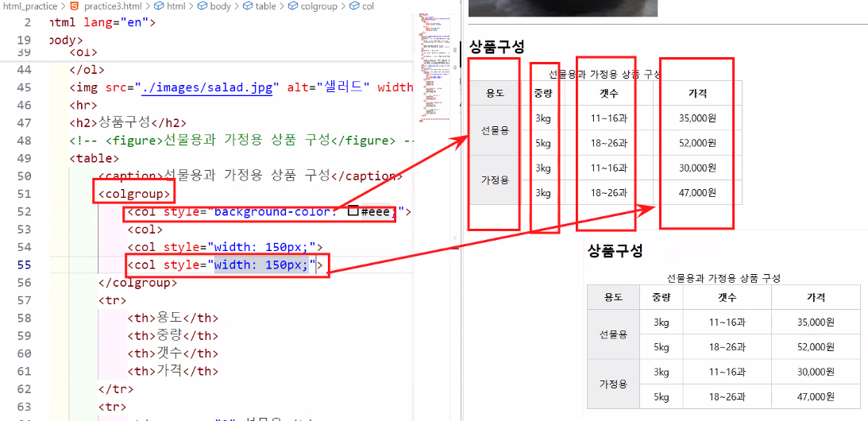Click the caption code line 50
Screen dimensions: 868x421
pyautogui.click(x=250, y=176)
